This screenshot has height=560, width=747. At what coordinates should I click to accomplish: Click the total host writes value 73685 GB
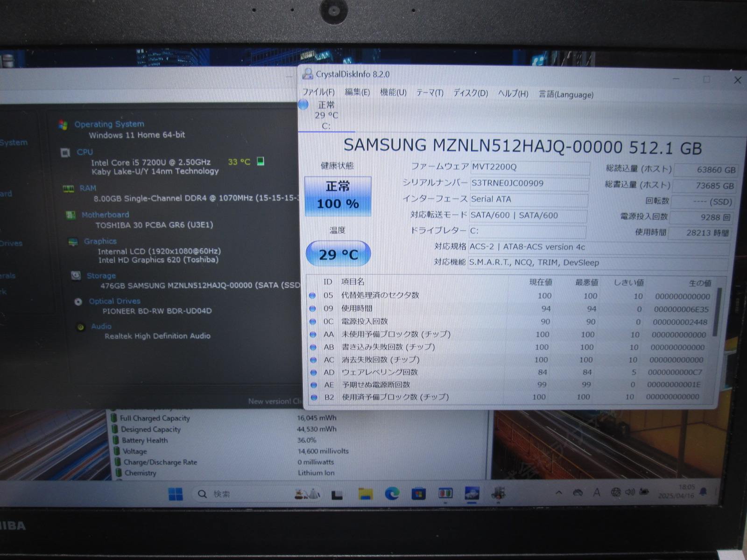point(705,186)
